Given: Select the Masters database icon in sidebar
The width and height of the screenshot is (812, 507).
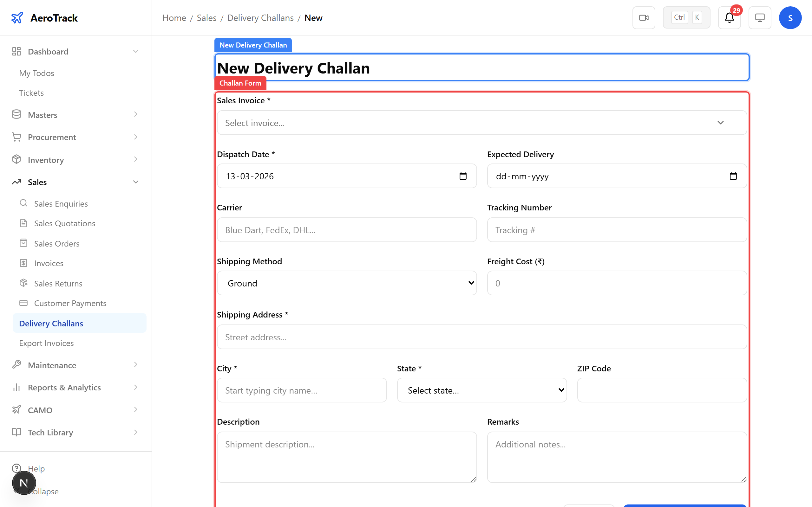Looking at the screenshot, I should 16,114.
